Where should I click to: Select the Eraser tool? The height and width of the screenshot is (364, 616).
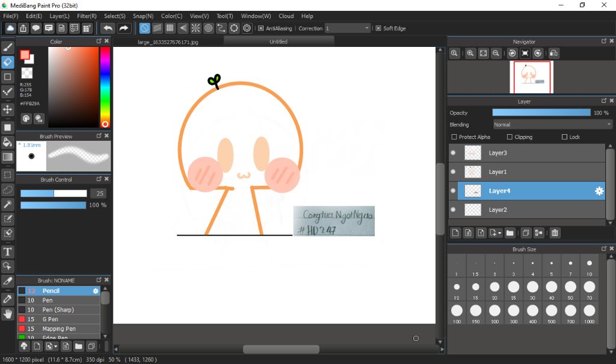coord(7,62)
